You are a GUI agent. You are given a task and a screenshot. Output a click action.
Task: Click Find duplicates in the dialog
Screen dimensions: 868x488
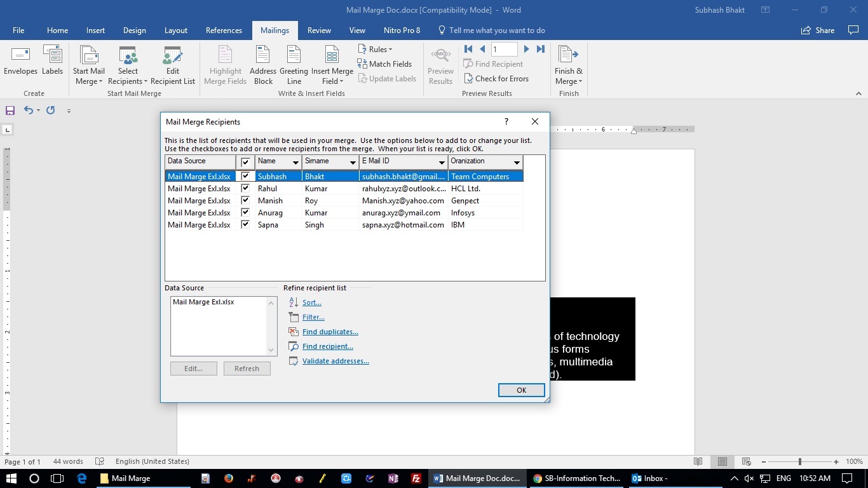(x=330, y=331)
